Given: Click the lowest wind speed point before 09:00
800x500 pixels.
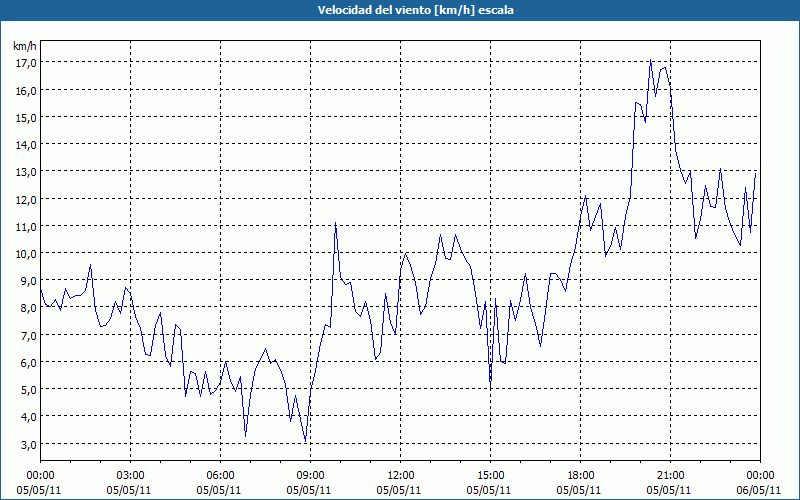Looking at the screenshot, I should [x=306, y=441].
